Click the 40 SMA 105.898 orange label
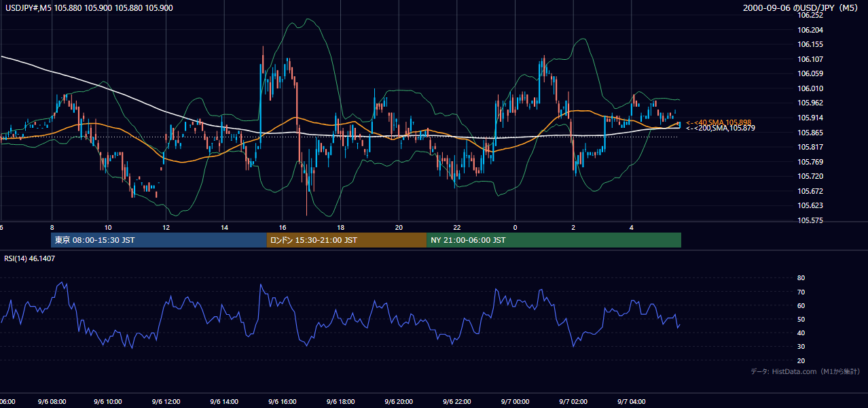 [x=719, y=122]
